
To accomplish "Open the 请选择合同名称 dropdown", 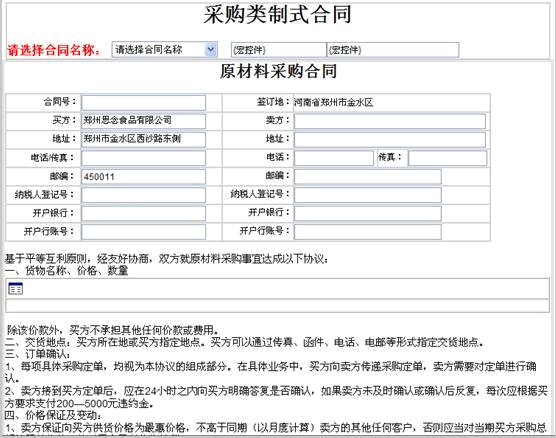I will coord(165,50).
